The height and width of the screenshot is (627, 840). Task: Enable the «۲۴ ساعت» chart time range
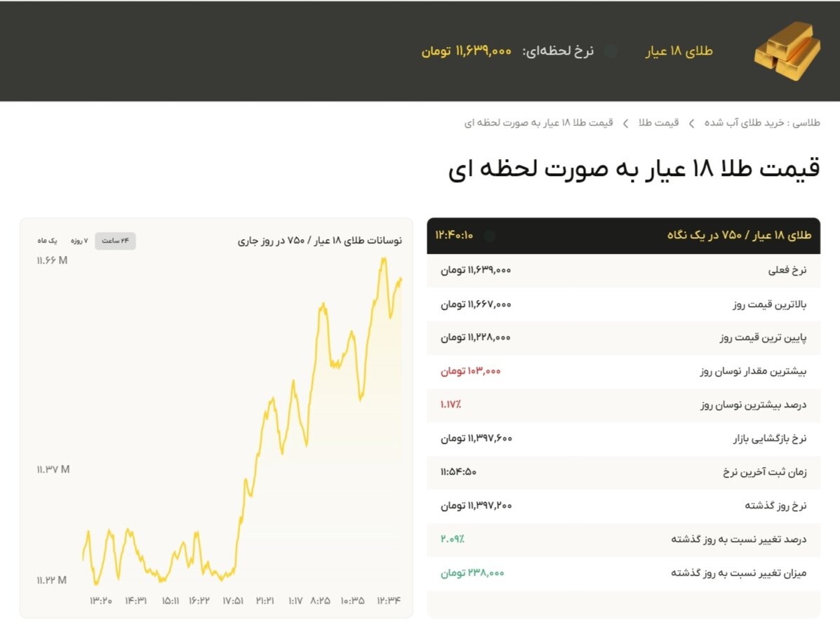115,241
